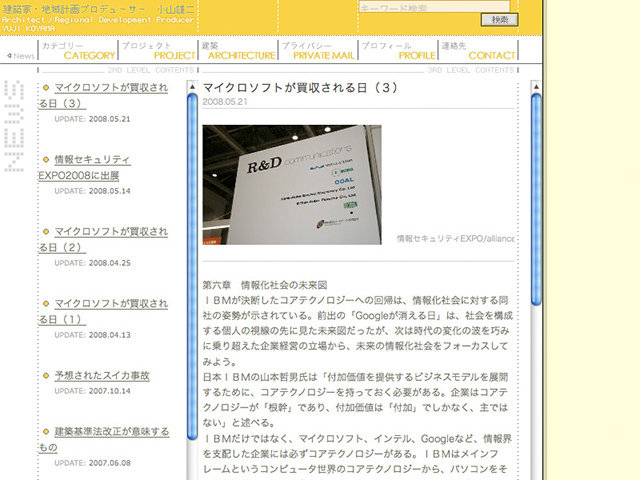Click article date 2008.05.21 under heading
Image resolution: width=640 pixels, height=480 pixels.
[225, 102]
